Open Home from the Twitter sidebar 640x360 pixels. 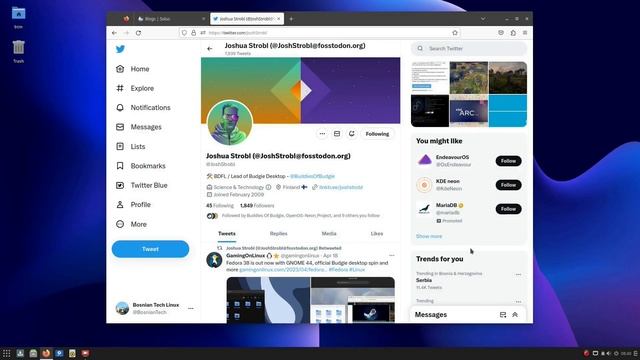pyautogui.click(x=133, y=69)
